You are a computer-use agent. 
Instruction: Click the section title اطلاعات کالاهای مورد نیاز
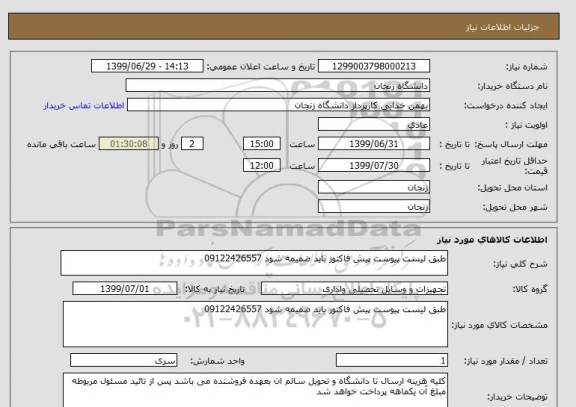492,240
